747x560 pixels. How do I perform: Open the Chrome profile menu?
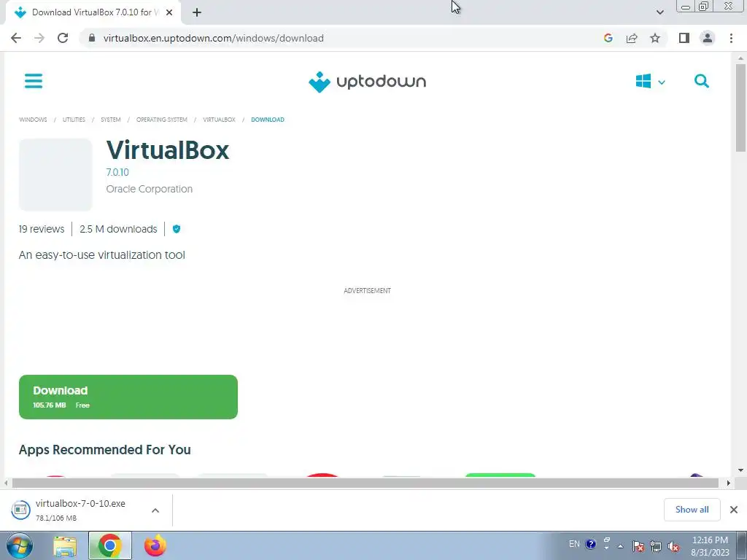[708, 38]
